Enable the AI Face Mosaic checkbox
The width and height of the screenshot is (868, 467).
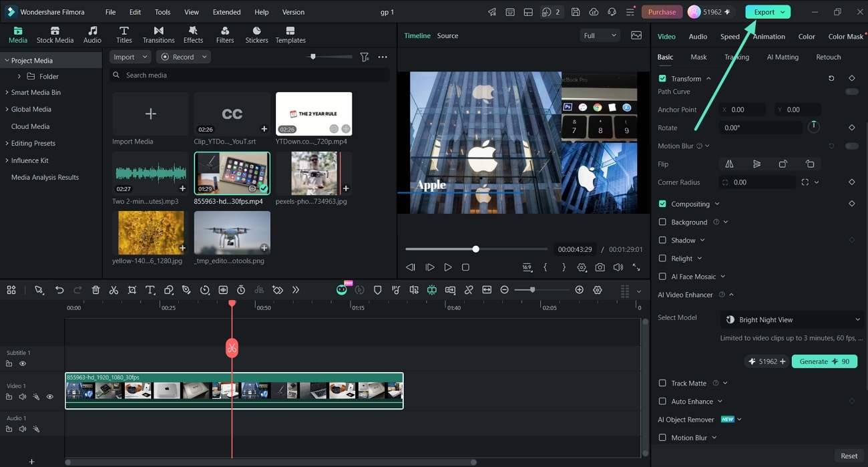pyautogui.click(x=662, y=277)
